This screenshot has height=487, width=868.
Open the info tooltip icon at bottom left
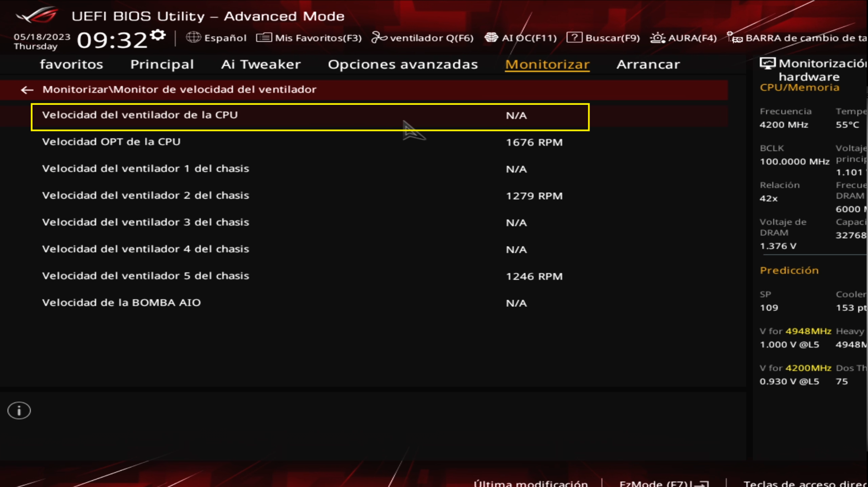coord(19,410)
